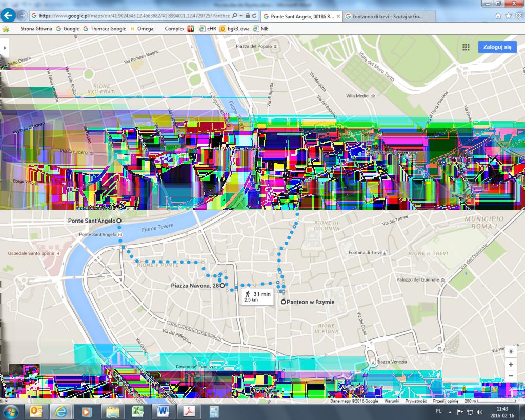Screen dimensions: 525x420
Task: Open Windows Media Player taskbar icon
Action: click(86, 412)
